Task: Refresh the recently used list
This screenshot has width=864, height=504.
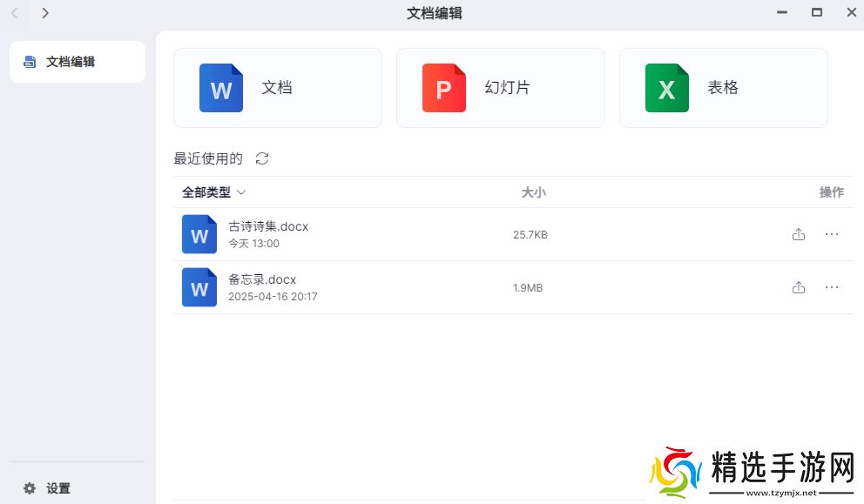Action: [262, 158]
